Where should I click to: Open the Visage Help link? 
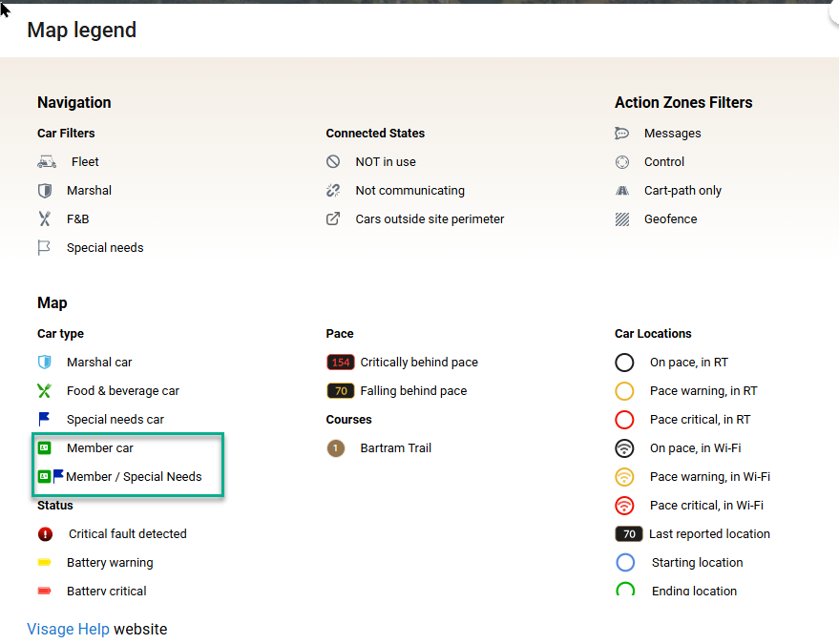pos(68,629)
